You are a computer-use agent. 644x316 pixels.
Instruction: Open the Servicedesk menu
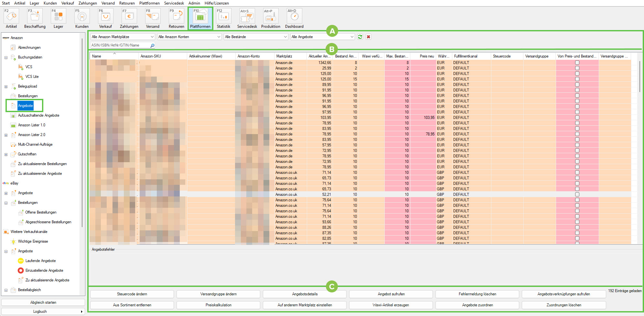(174, 3)
